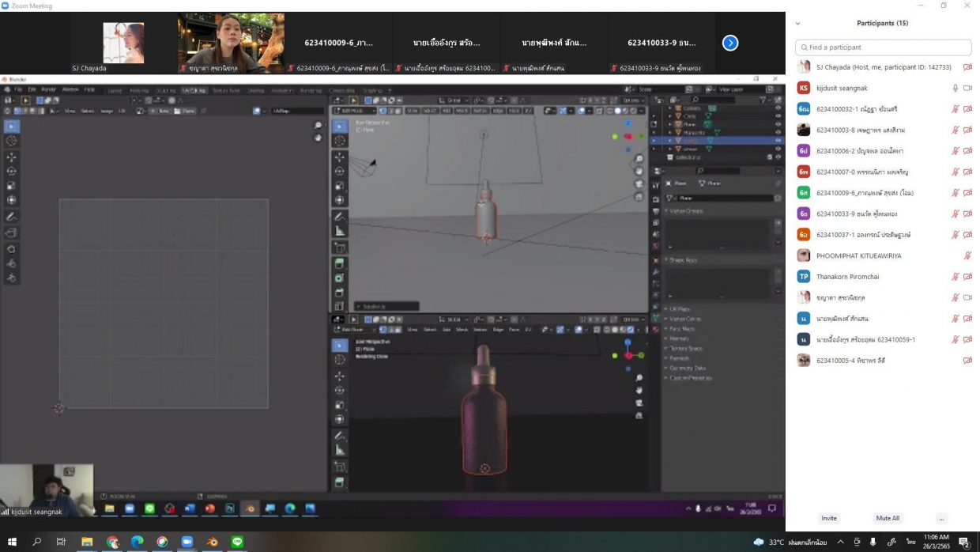
Task: Switch to the UV Editing workspace tab
Action: tap(192, 90)
